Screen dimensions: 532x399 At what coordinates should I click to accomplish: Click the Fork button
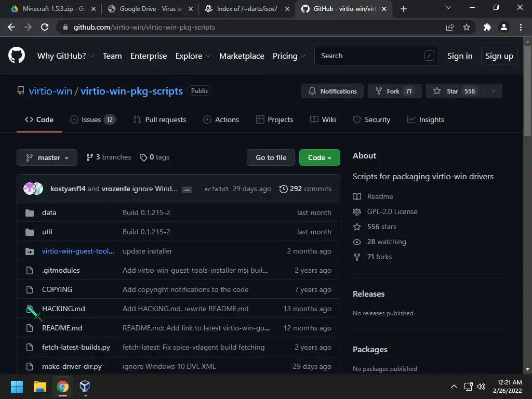(x=395, y=91)
